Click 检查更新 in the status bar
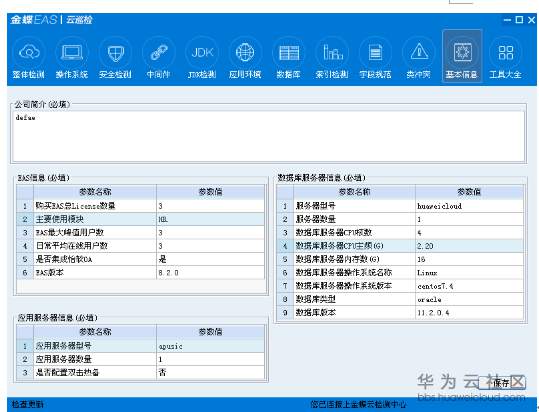The image size is (539, 412). point(28,404)
